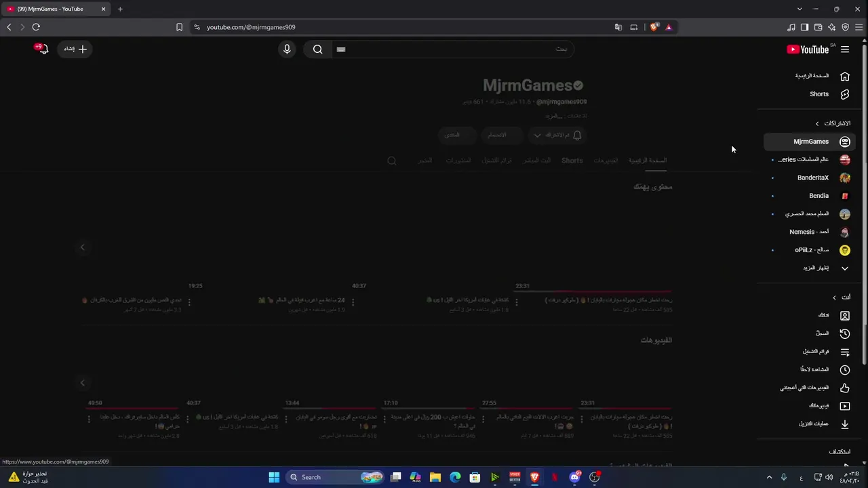
Task: Open Liked videos in the sidebar
Action: pyautogui.click(x=811, y=388)
